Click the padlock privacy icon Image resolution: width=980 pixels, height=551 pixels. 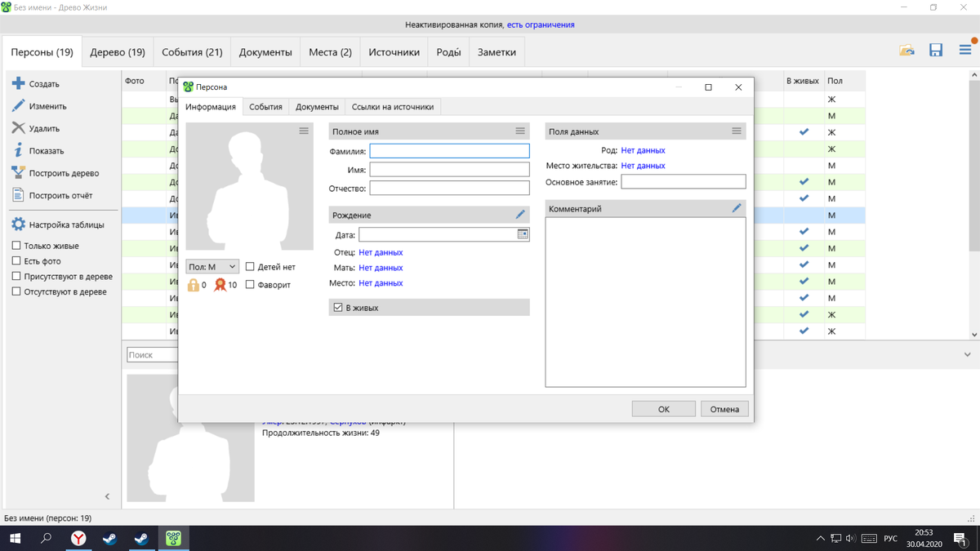(193, 285)
